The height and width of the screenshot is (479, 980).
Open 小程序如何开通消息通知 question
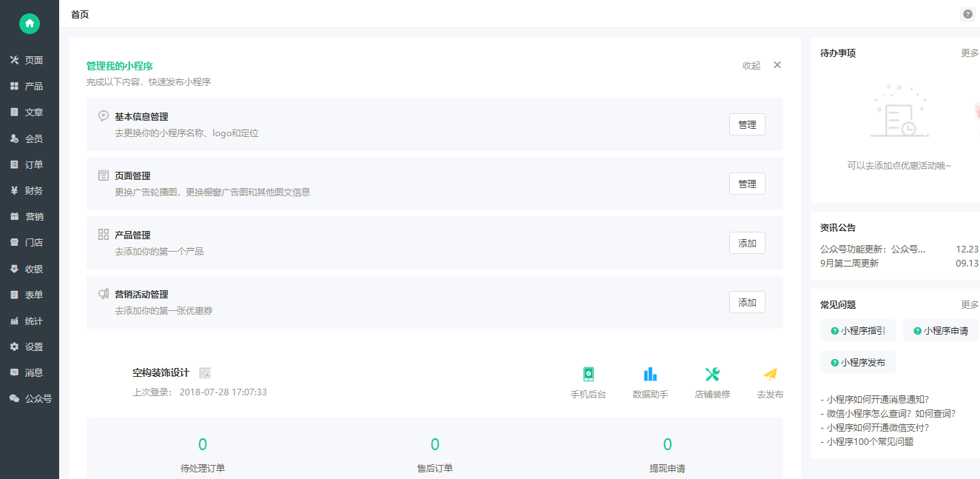(x=875, y=399)
